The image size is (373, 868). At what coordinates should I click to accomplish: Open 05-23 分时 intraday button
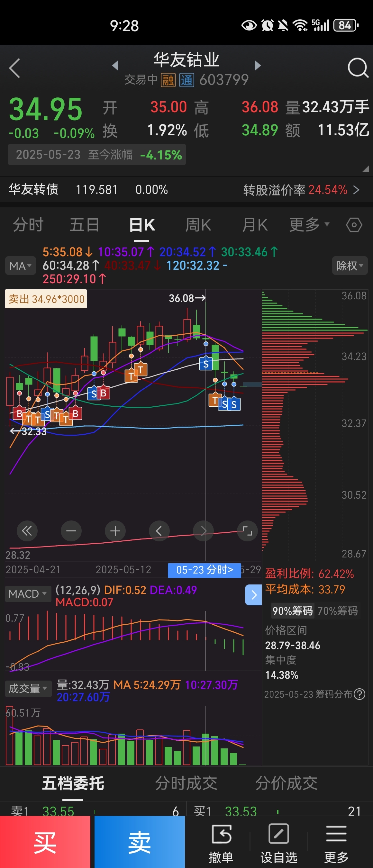(205, 570)
